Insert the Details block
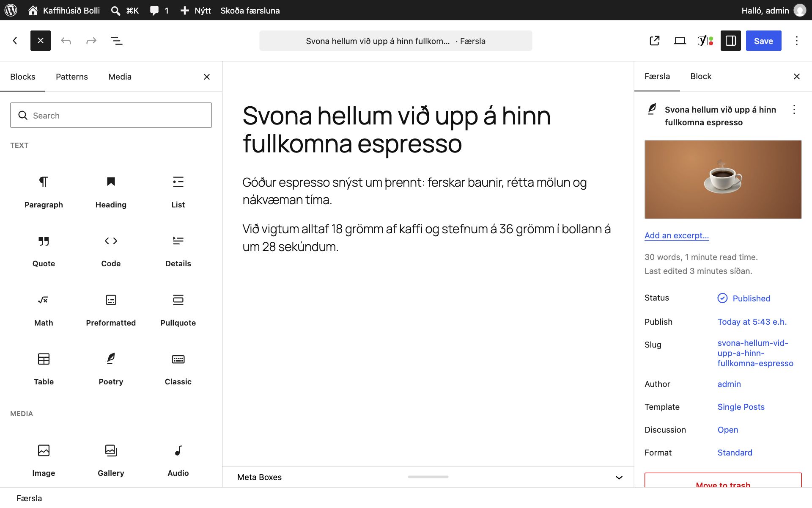 point(178,251)
